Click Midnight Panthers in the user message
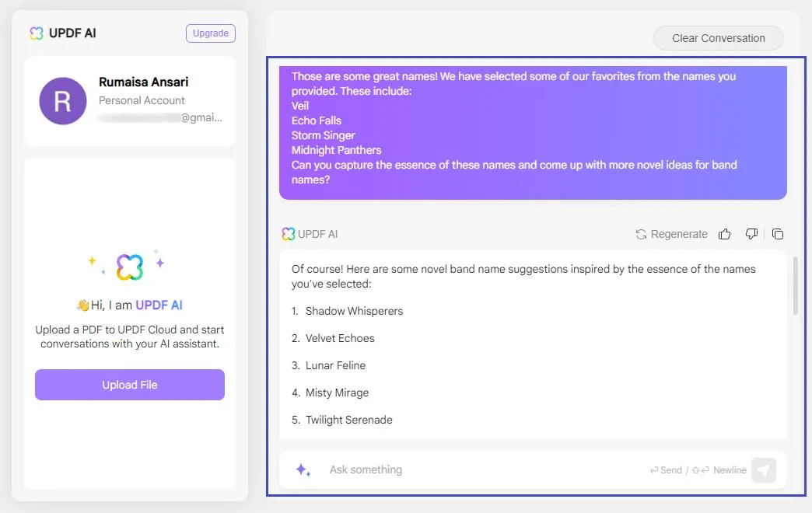812x513 pixels. [x=336, y=150]
